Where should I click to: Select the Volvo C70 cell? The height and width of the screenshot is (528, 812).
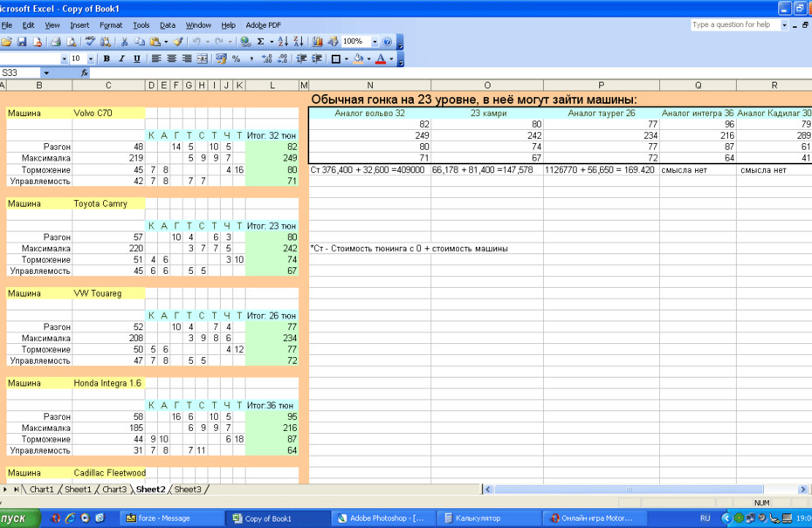[x=109, y=113]
